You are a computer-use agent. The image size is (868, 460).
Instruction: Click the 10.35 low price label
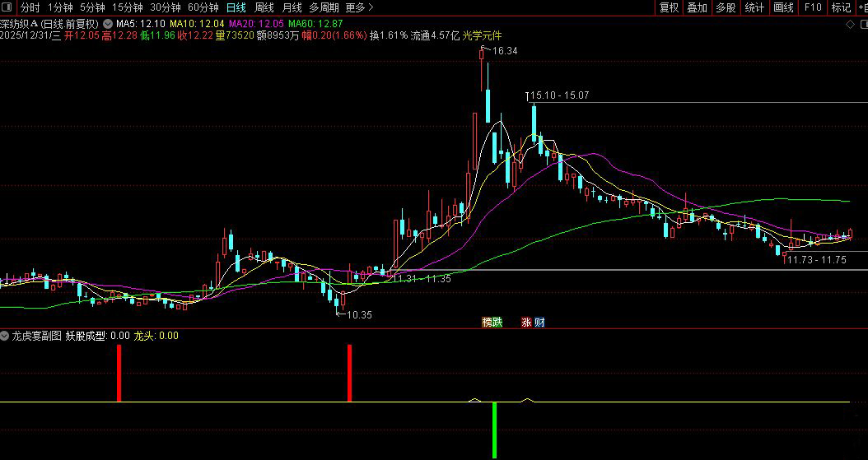(x=359, y=314)
